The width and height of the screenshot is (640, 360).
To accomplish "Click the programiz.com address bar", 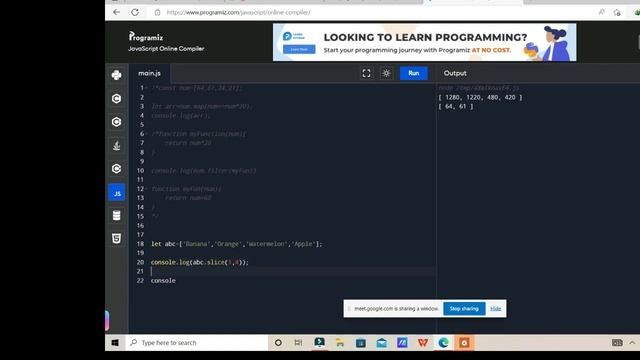I will (x=238, y=13).
